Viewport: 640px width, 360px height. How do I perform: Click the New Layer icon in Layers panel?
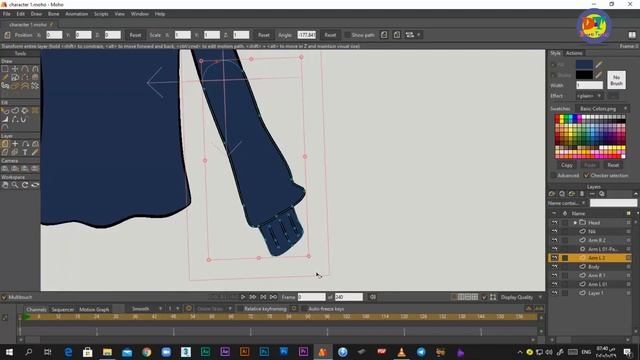point(552,194)
